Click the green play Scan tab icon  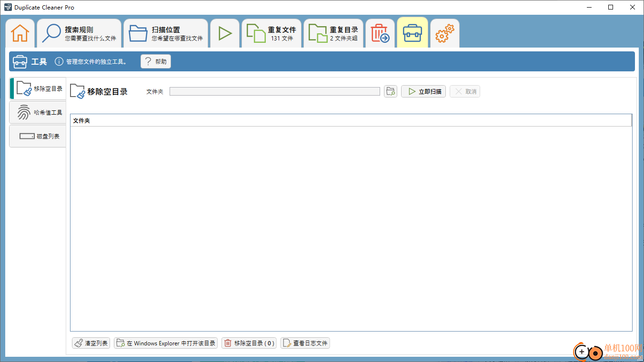[x=225, y=33]
